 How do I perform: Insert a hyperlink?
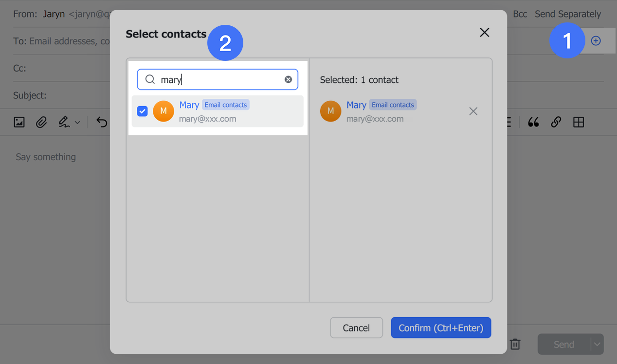tap(556, 122)
